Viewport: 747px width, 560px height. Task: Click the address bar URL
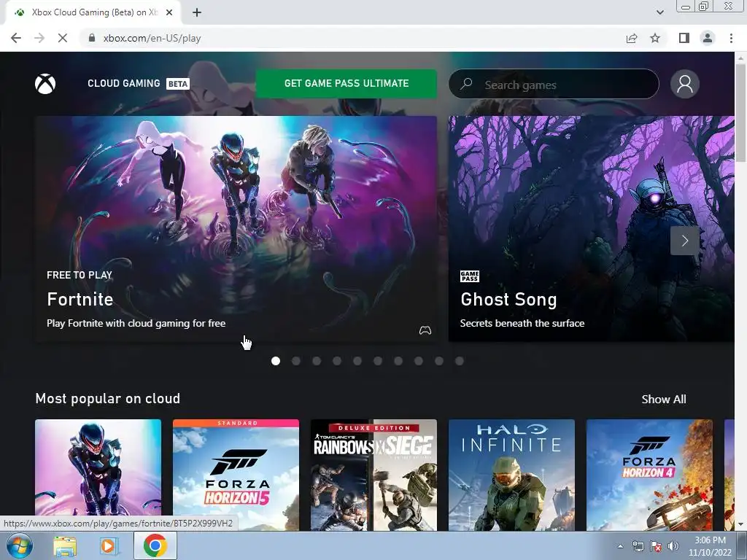pos(152,38)
